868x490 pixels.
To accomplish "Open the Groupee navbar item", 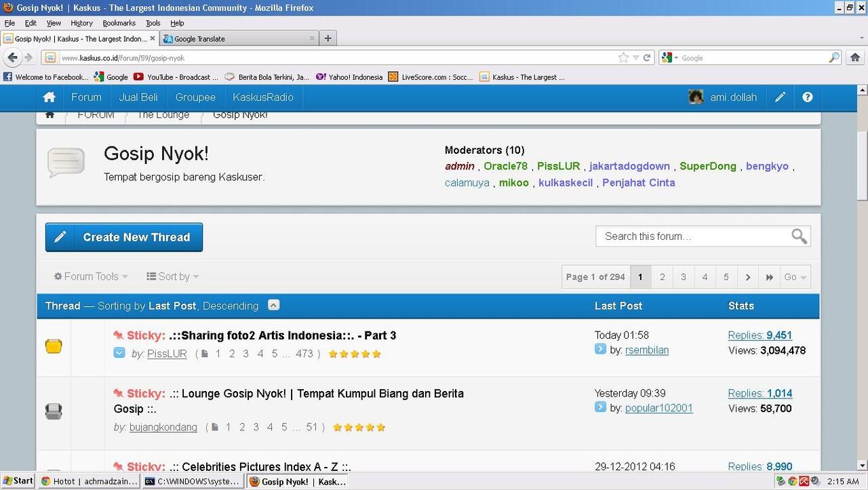I will click(195, 97).
